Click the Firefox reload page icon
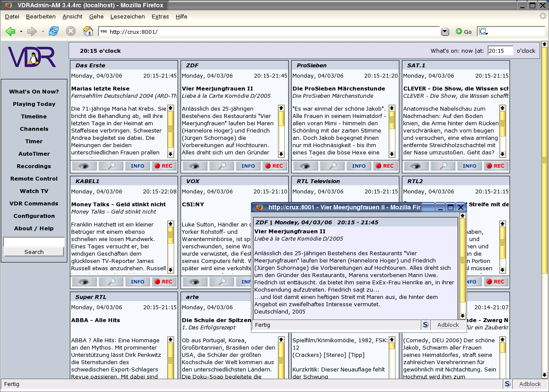Image resolution: width=549 pixels, height=392 pixels. (x=54, y=31)
